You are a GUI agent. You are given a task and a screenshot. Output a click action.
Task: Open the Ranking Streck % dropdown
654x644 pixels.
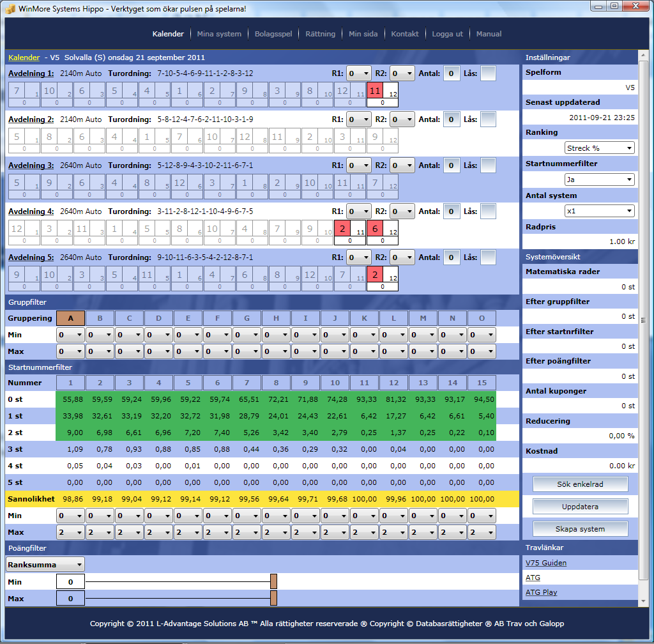599,148
